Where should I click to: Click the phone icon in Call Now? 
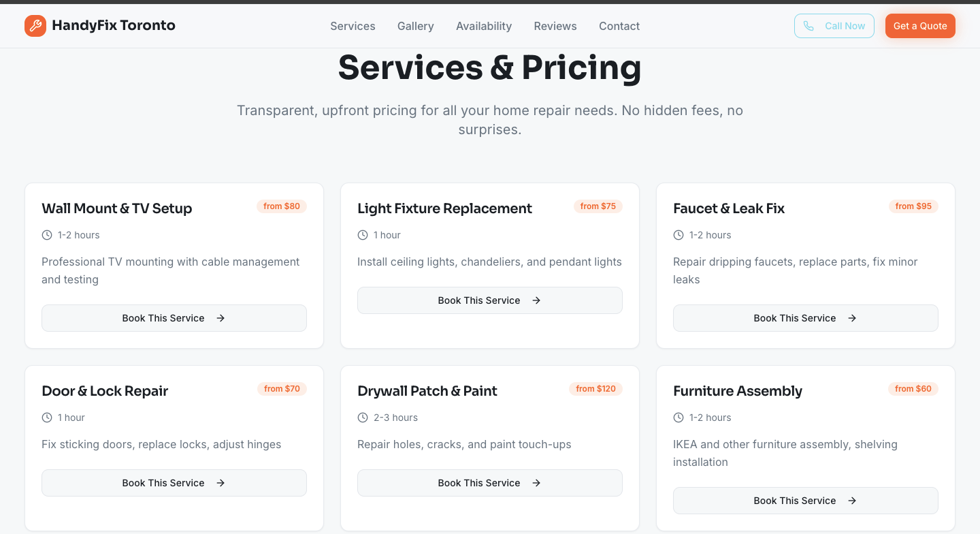click(x=808, y=26)
